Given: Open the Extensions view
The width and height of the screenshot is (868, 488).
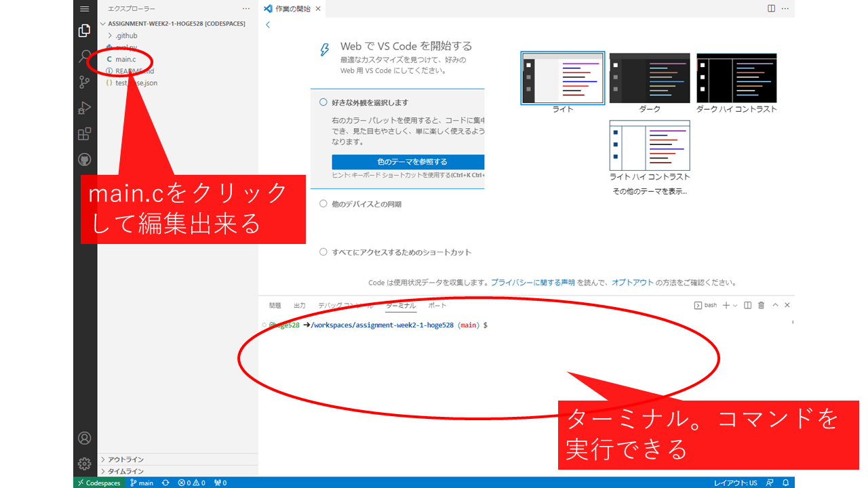Looking at the screenshot, I should coord(85,134).
